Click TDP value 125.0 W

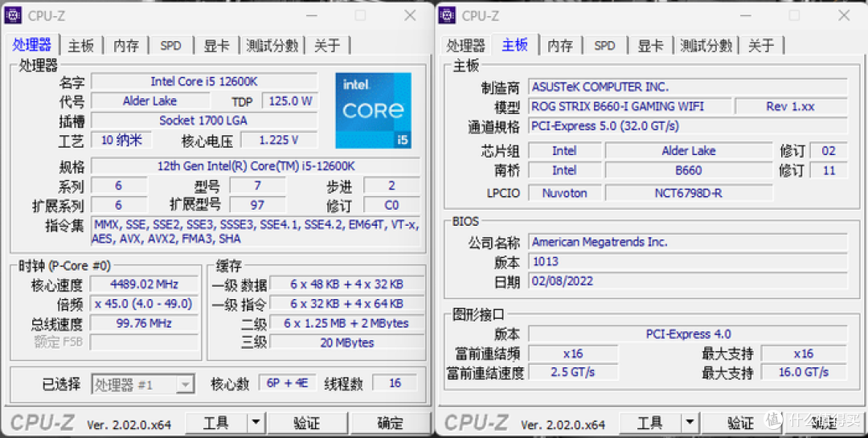[x=290, y=101]
